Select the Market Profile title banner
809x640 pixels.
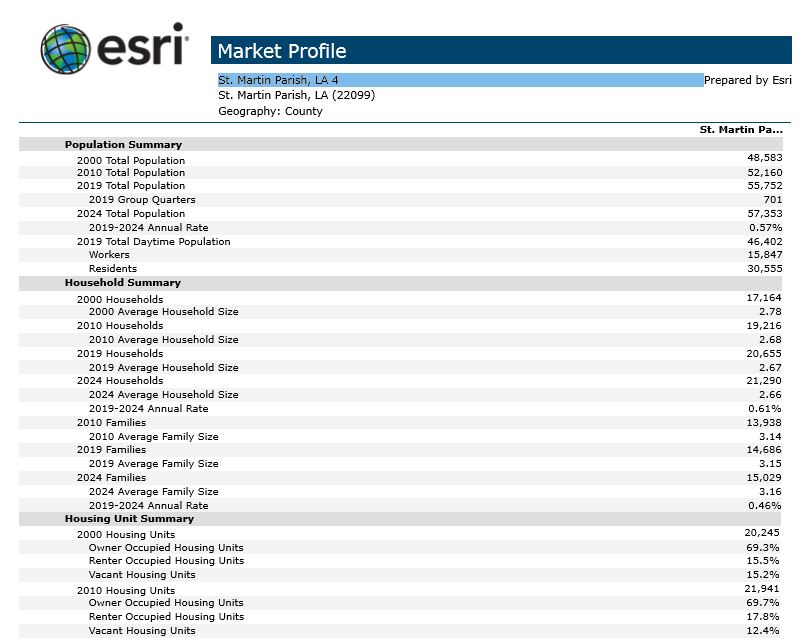pos(501,50)
